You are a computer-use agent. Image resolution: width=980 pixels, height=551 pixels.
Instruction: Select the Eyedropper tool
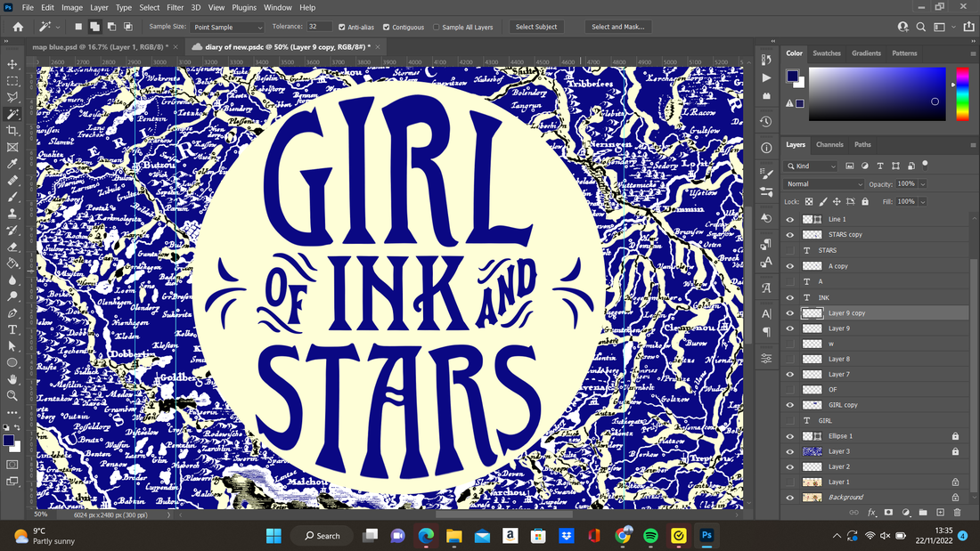(x=12, y=164)
